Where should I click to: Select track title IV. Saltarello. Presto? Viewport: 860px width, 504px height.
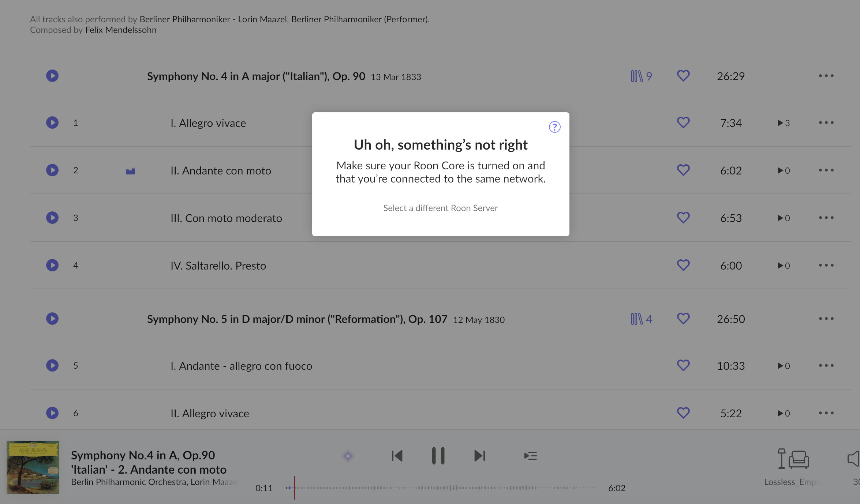tap(218, 266)
